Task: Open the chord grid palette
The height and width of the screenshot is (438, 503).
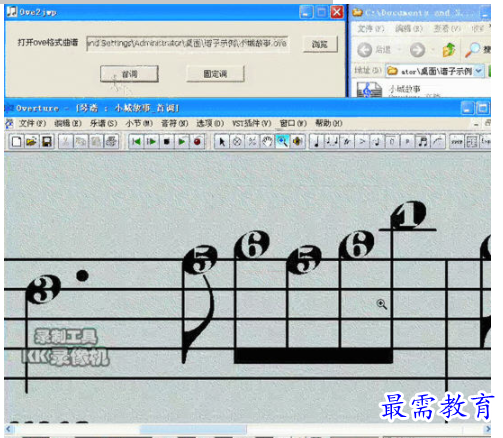Action: [472, 142]
